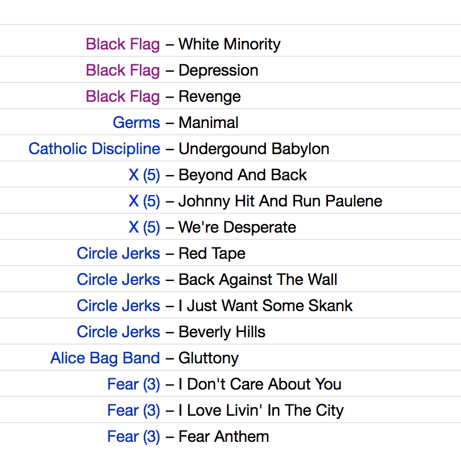This screenshot has height=476, width=461.
Task: Click the Manimal track title
Action: (209, 123)
